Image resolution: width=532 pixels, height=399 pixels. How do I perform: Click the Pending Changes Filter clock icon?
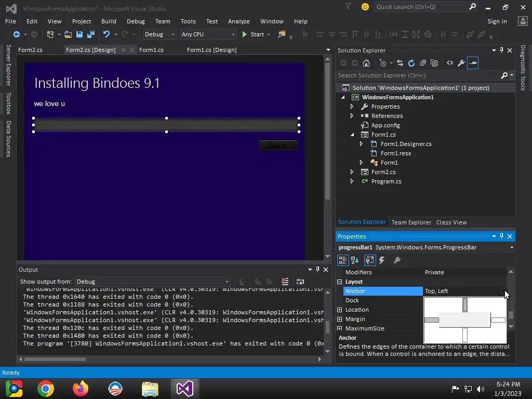pos(383,63)
